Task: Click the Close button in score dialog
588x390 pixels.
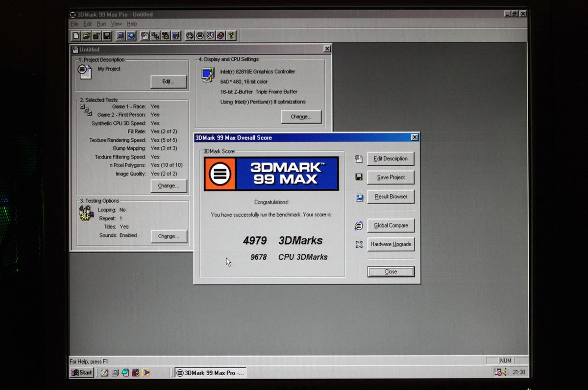Action: click(x=391, y=271)
